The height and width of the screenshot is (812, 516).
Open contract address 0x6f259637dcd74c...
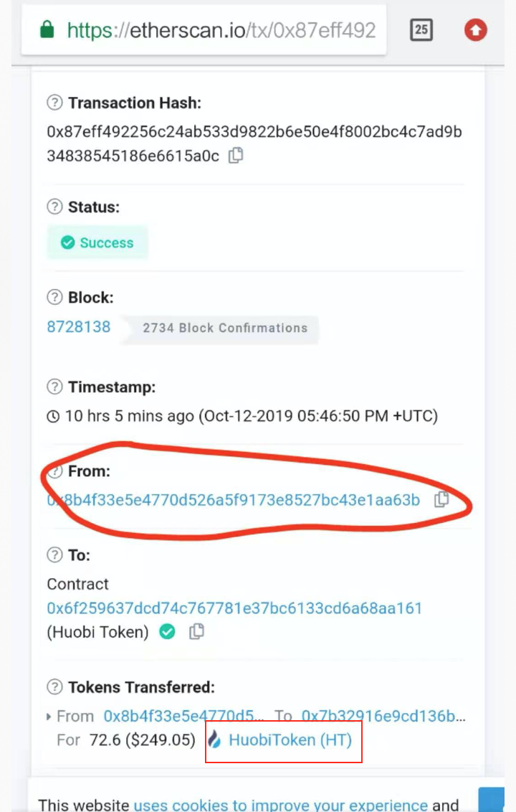(234, 608)
